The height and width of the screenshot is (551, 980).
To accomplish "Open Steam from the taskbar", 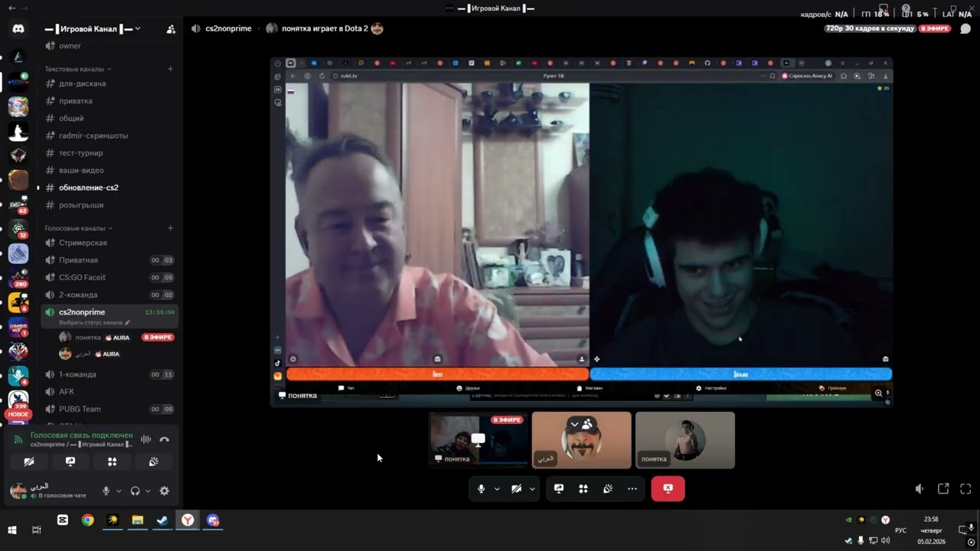I will coord(162,520).
